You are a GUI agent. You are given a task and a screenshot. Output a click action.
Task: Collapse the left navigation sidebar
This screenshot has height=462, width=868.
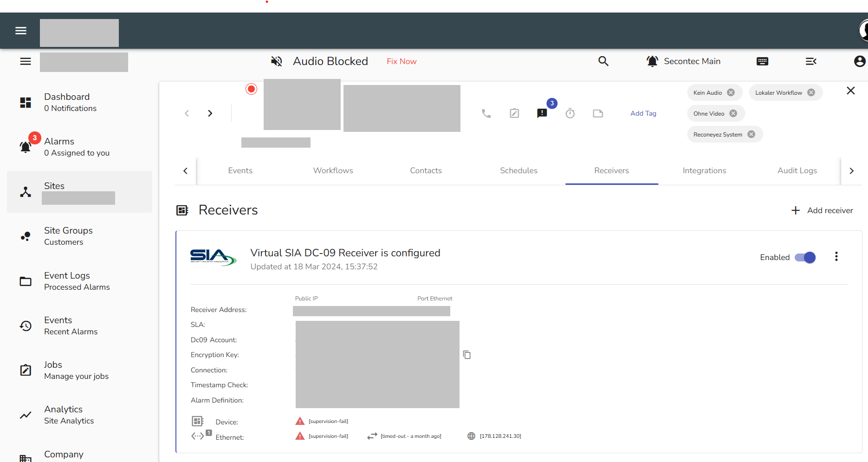click(26, 61)
